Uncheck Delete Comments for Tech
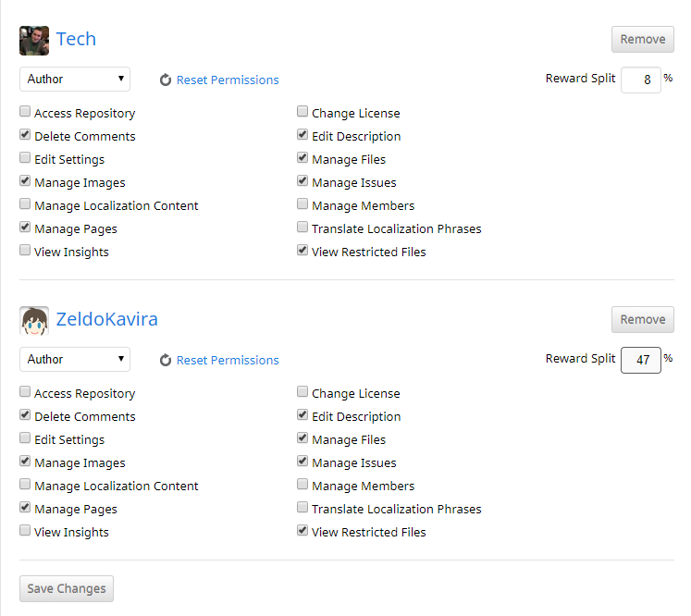The image size is (691, 616). pyautogui.click(x=25, y=134)
